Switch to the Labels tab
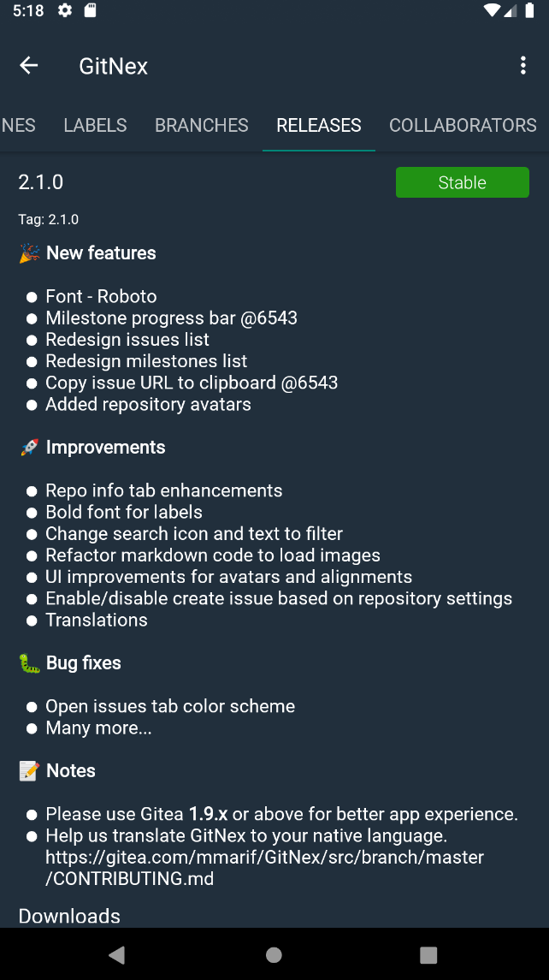Screen dimensions: 549x980 point(95,125)
